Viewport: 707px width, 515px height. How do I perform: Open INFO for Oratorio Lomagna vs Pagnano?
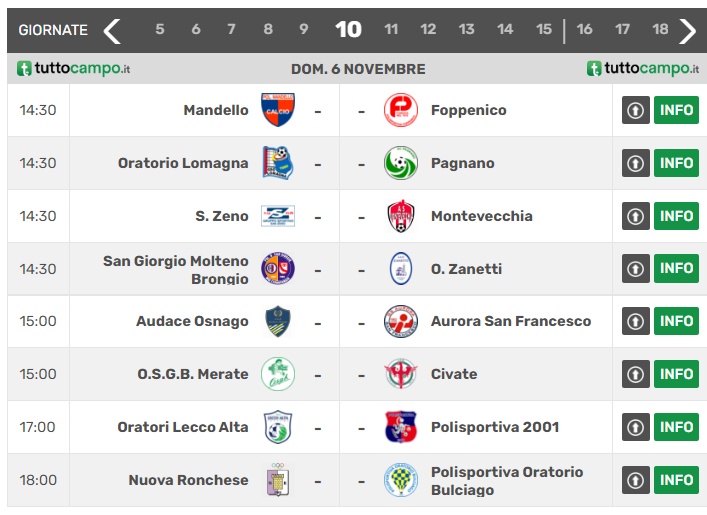pyautogui.click(x=676, y=163)
